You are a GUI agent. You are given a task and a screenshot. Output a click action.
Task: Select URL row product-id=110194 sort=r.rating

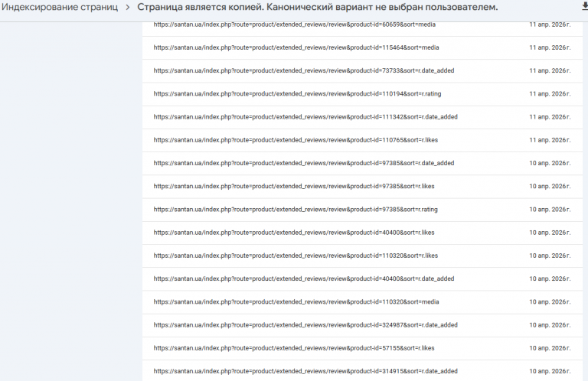[x=362, y=94]
